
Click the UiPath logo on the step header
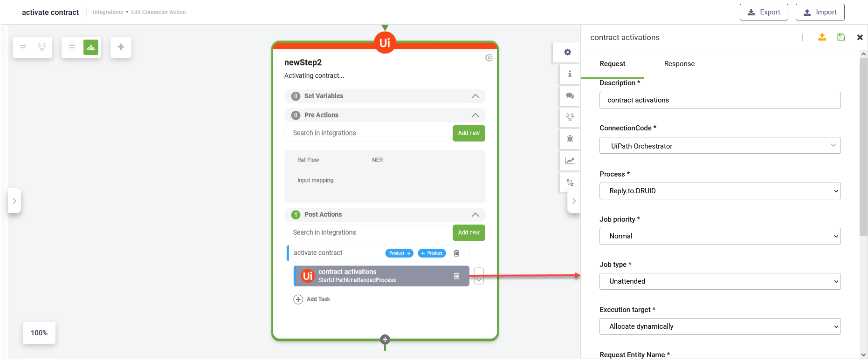click(x=385, y=43)
